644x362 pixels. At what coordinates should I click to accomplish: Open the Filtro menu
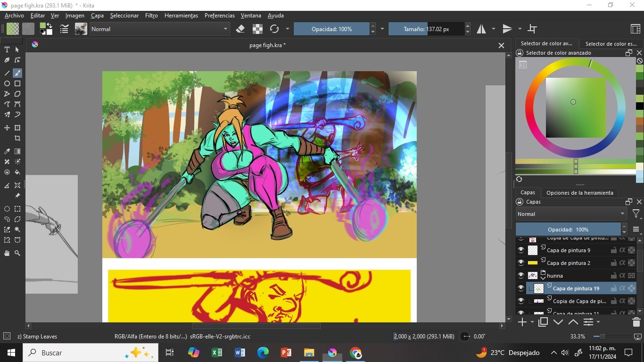(151, 16)
